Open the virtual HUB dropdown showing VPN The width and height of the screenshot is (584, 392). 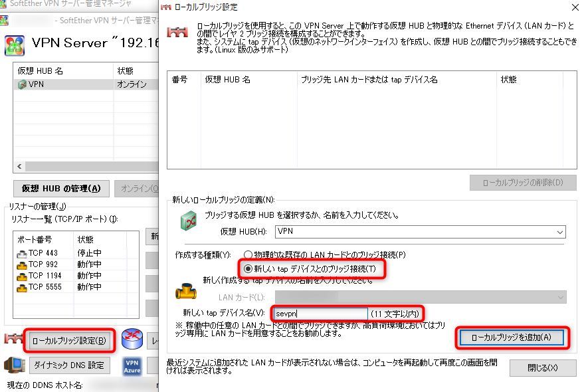(420, 232)
